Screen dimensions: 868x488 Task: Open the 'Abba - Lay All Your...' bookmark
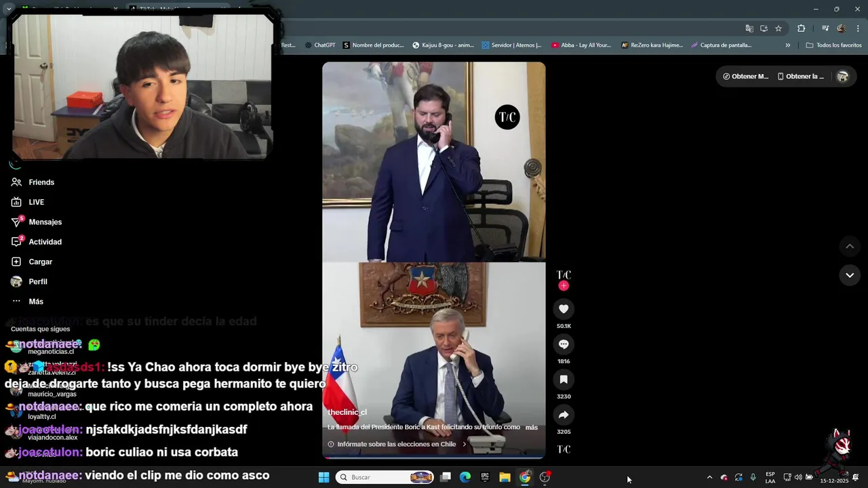tap(581, 45)
